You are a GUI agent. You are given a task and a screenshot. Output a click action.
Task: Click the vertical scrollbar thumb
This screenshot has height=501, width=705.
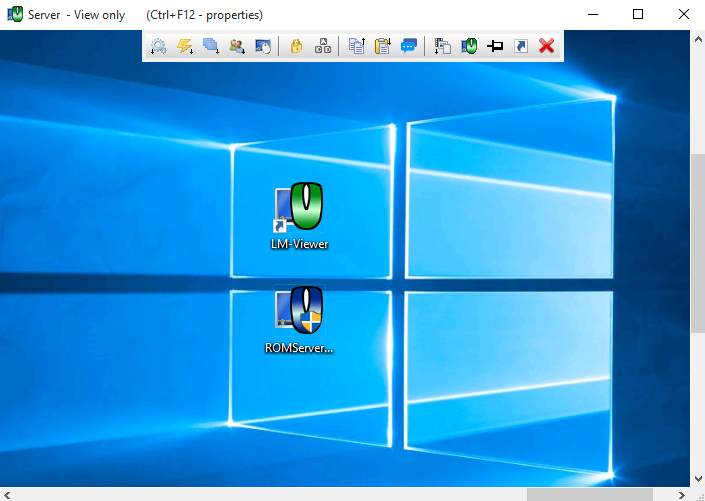[x=697, y=242]
